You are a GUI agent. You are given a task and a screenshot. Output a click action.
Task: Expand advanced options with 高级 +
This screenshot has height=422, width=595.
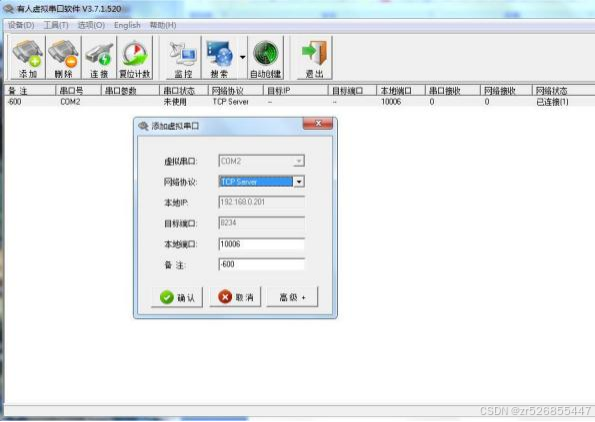point(293,297)
